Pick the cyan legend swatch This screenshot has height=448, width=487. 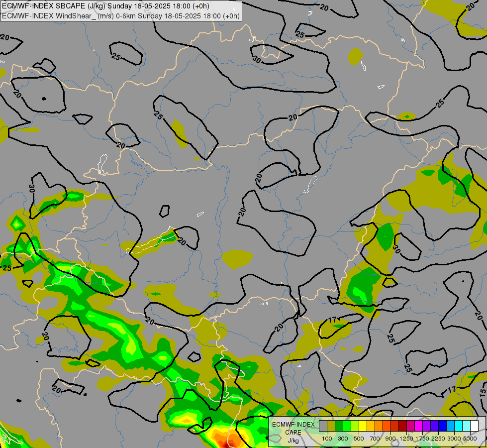click(459, 426)
